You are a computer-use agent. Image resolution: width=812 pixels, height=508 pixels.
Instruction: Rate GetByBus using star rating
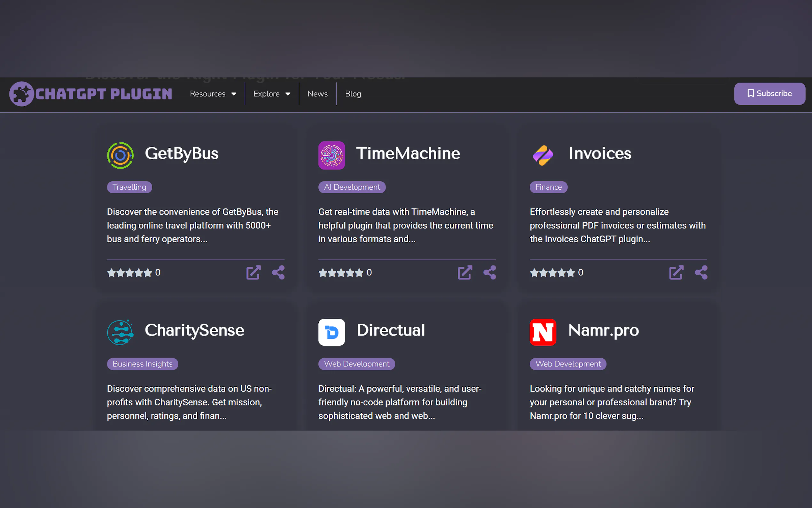point(129,273)
